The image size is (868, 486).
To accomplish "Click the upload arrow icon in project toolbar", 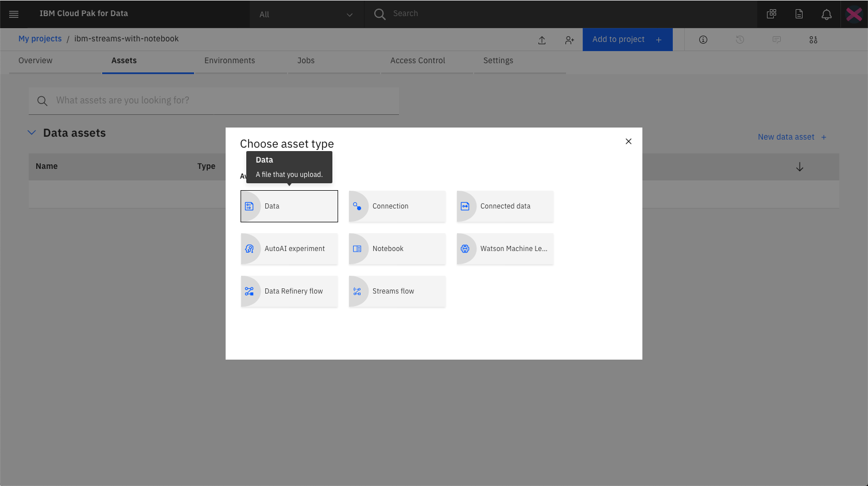I will 542,40.
